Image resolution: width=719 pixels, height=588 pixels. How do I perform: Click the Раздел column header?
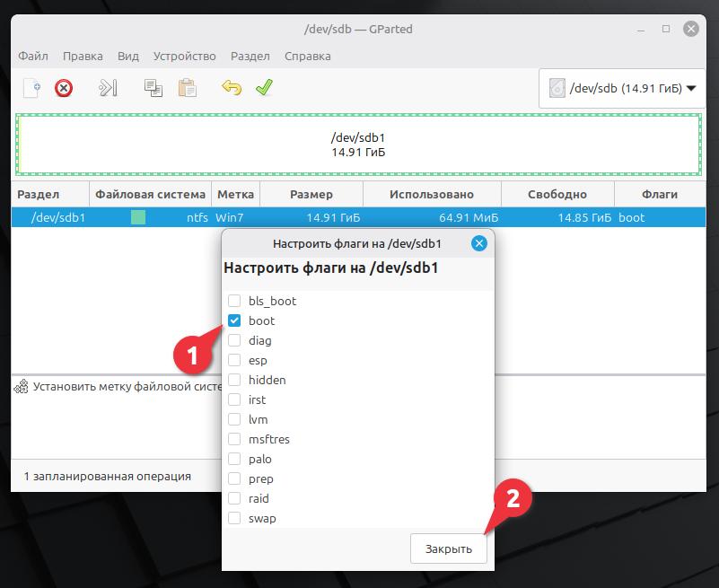[50, 194]
